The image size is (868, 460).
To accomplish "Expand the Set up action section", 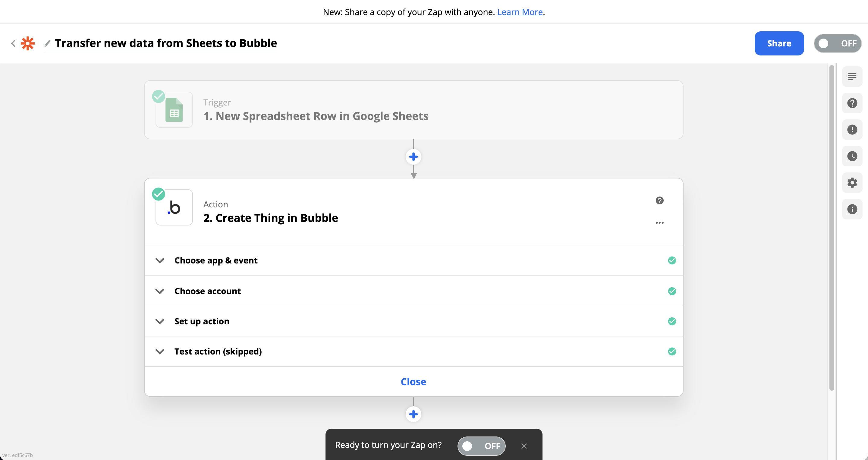I will [x=202, y=322].
